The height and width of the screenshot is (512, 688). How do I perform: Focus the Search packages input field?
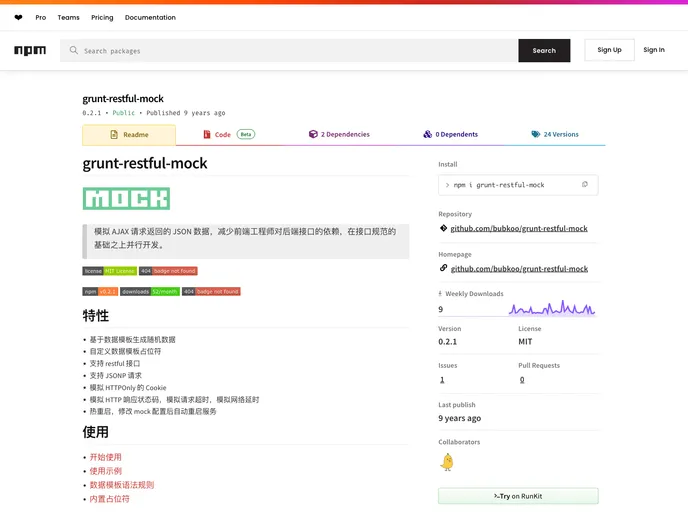[x=289, y=50]
